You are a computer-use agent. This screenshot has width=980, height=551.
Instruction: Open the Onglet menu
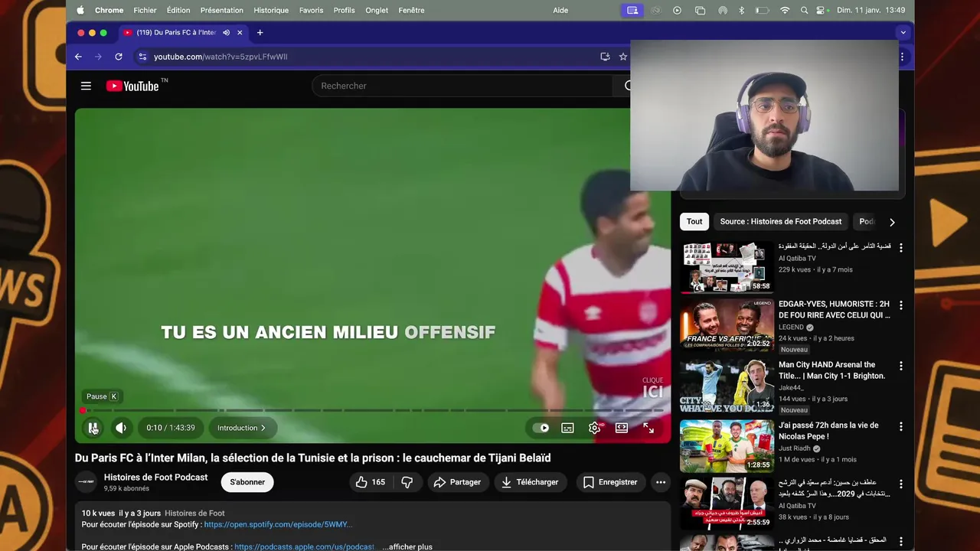377,10
